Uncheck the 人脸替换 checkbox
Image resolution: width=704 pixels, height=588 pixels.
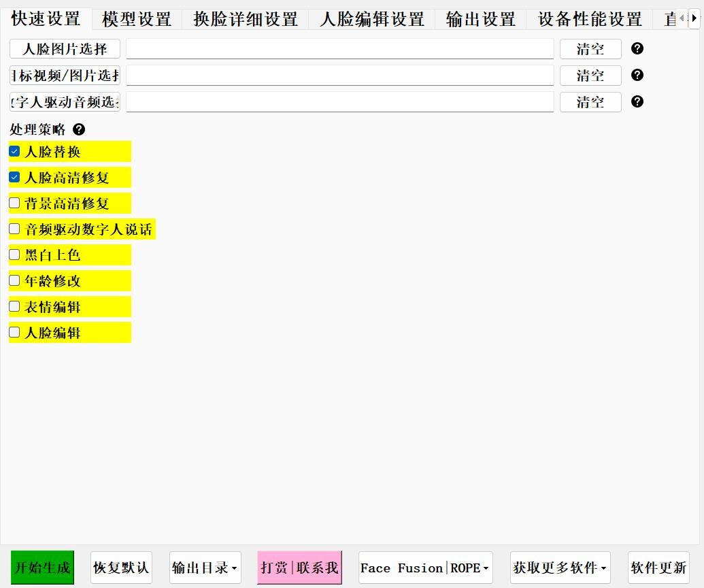pyautogui.click(x=14, y=151)
